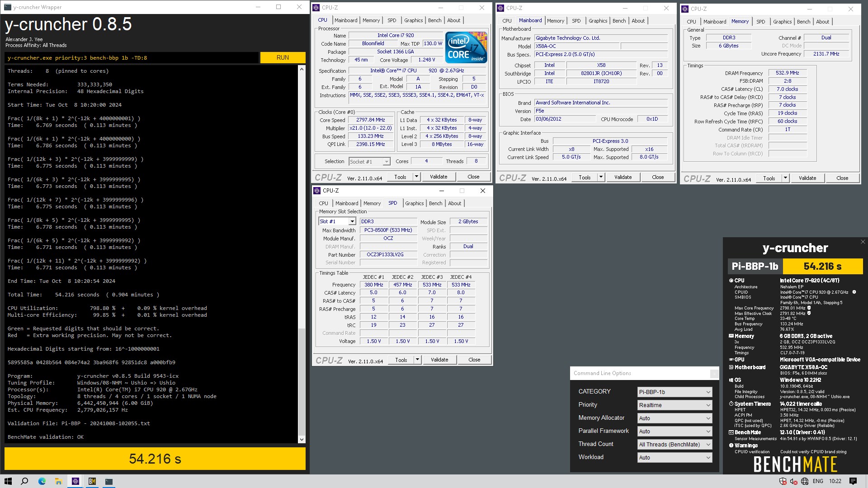Click Close in CPU-Z Mainboard window
868x488 pixels.
pos(658,178)
